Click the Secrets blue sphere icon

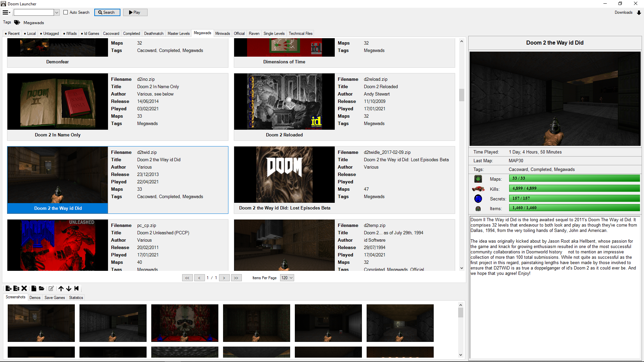pos(478,198)
